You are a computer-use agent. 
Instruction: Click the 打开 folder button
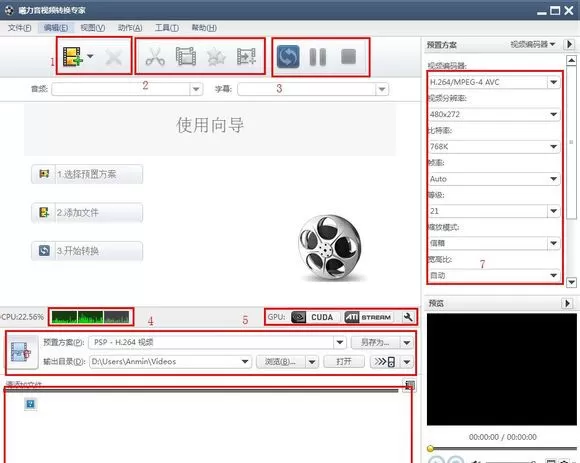coord(344,362)
